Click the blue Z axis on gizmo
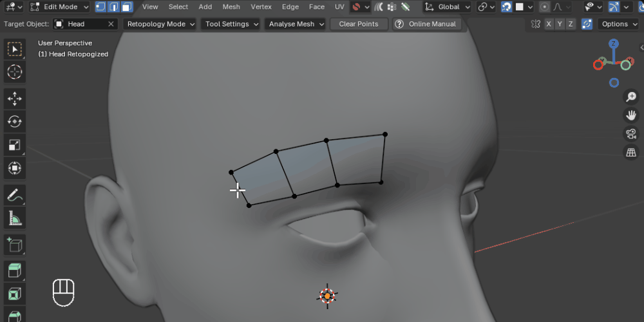The width and height of the screenshot is (644, 322). [x=614, y=44]
